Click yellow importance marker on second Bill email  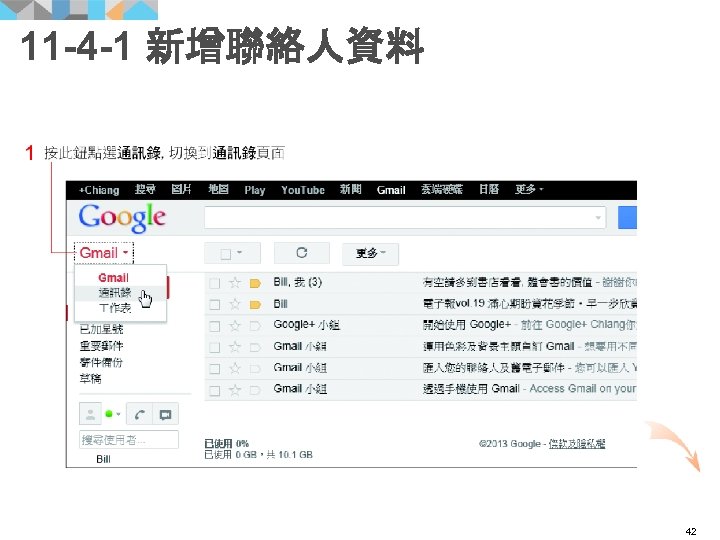[x=255, y=304]
